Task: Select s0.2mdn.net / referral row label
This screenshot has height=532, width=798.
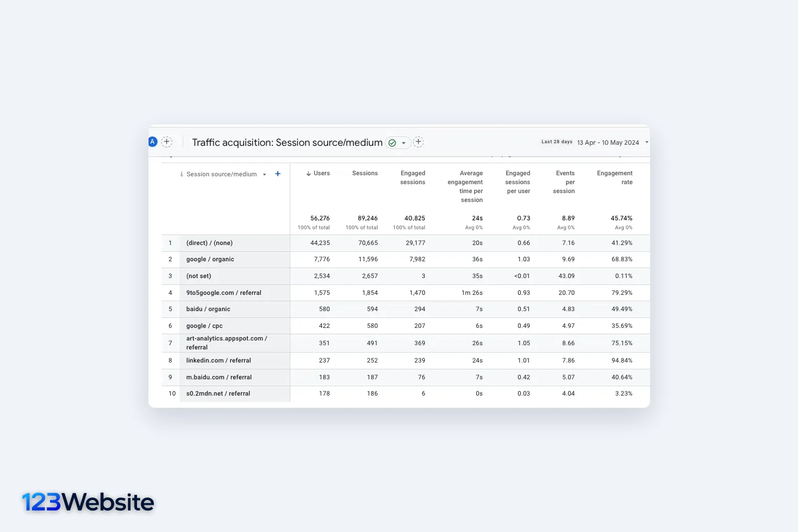Action: click(x=218, y=393)
